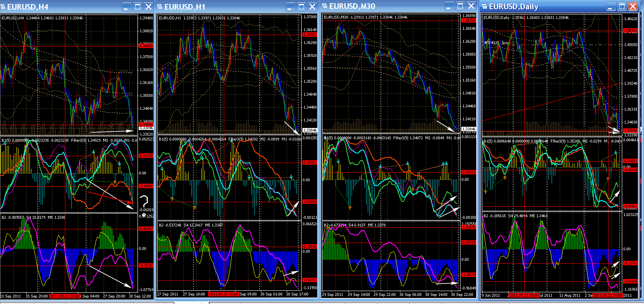Close the EURUSD,M30 chart window
644x304 pixels.
[471, 6]
